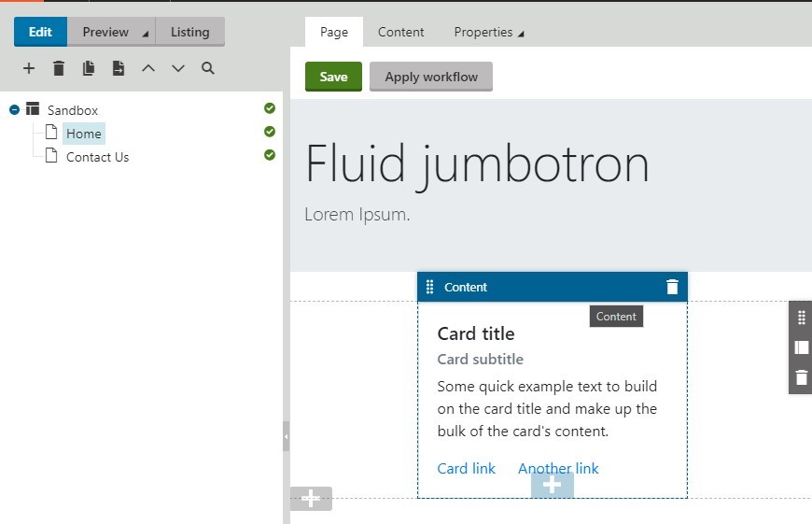Screen dimensions: 812x524
Task: Open the content tree search magnifier
Action: 208,68
